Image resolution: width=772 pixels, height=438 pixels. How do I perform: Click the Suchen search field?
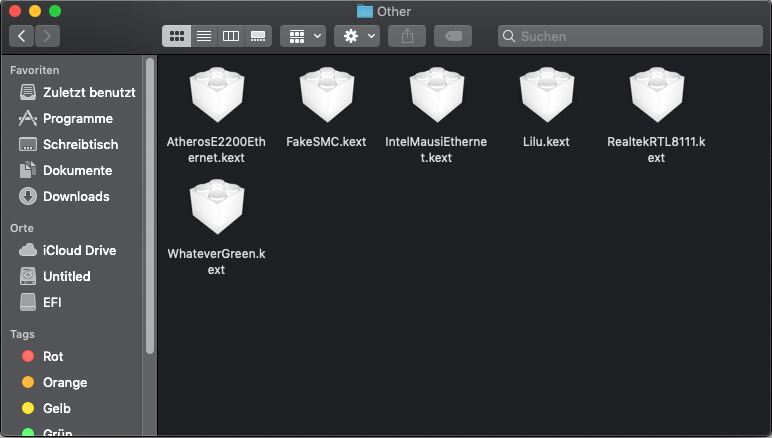630,36
